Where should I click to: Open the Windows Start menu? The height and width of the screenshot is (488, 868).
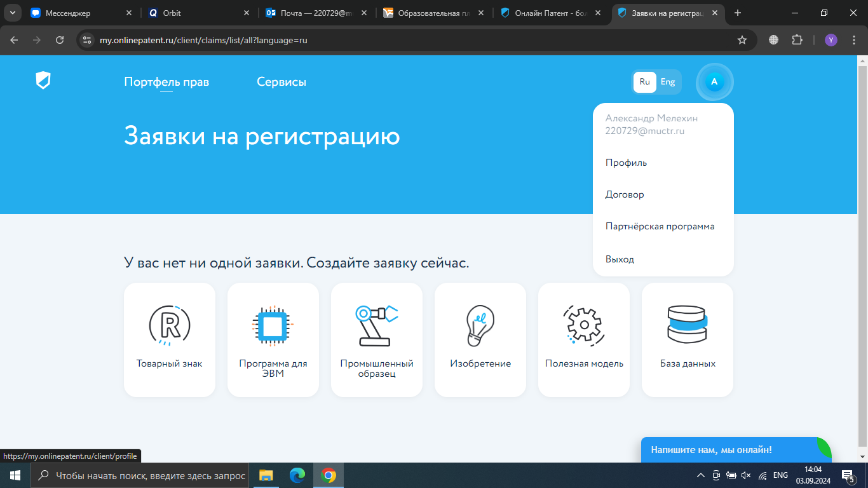point(15,475)
